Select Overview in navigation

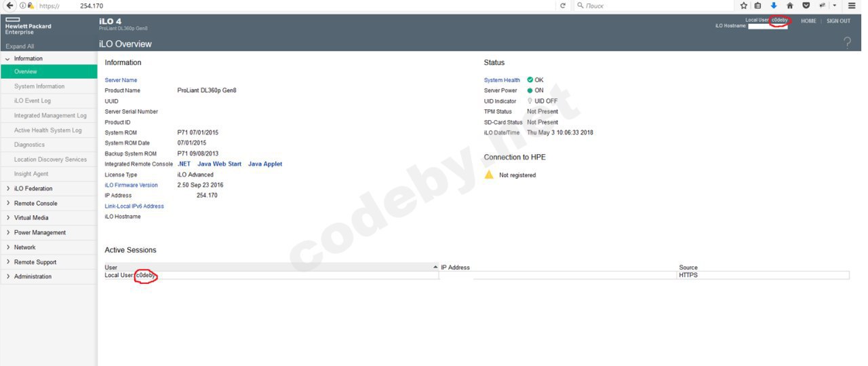[49, 71]
